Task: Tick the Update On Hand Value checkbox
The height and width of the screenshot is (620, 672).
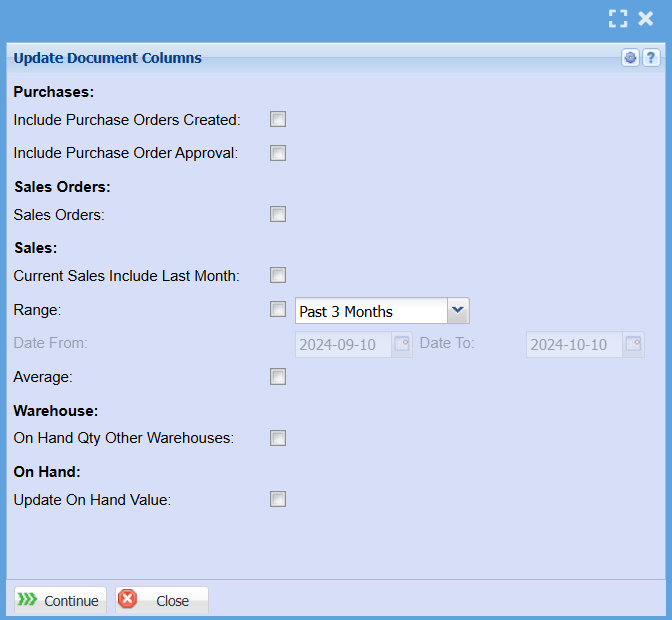Action: click(x=278, y=499)
